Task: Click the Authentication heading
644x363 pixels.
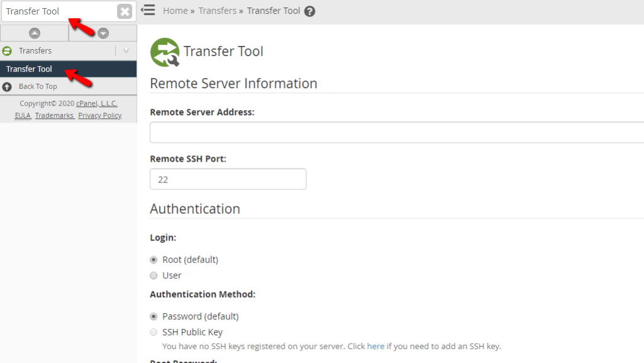Action: [x=195, y=209]
